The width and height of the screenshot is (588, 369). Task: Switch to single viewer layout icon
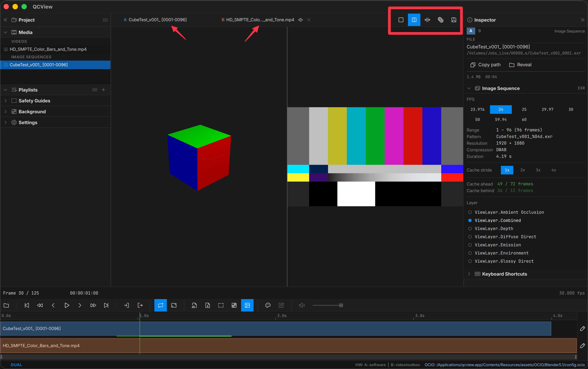point(401,20)
